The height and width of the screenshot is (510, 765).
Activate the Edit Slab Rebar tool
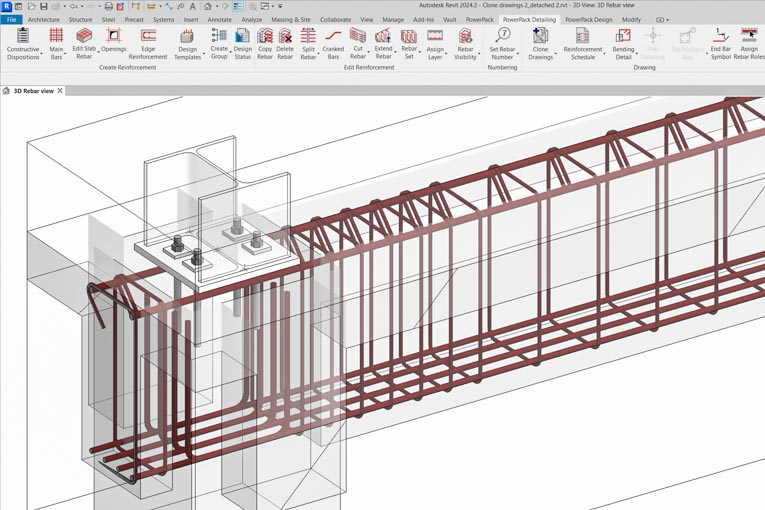point(84,44)
